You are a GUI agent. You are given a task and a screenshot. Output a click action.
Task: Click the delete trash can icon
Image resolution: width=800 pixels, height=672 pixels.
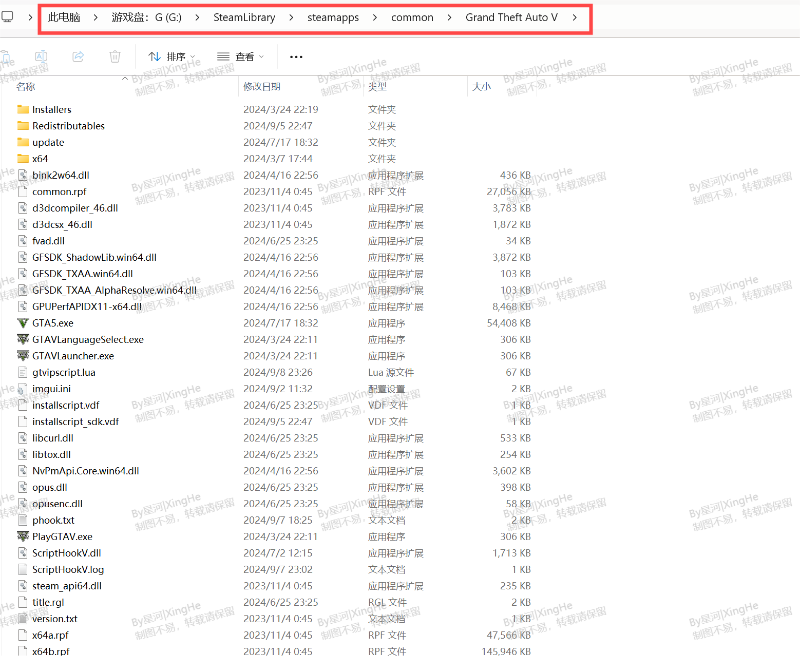point(115,56)
